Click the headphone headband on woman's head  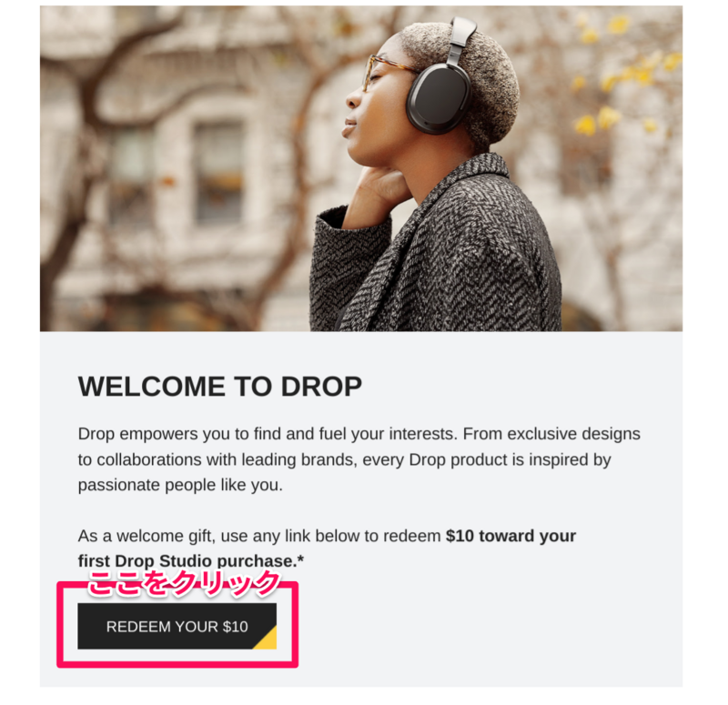pyautogui.click(x=460, y=38)
